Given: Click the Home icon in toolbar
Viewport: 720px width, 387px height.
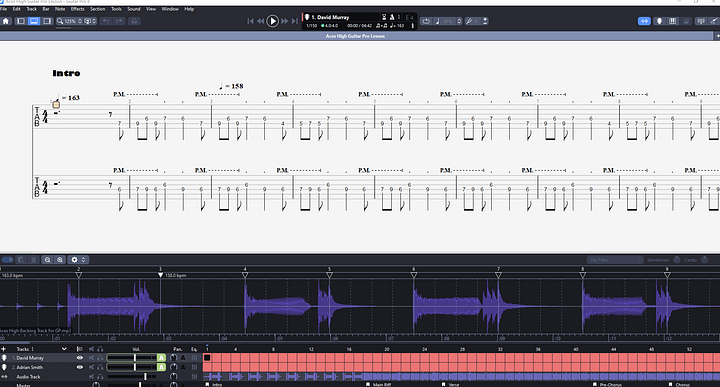Looking at the screenshot, I should [x=6, y=21].
